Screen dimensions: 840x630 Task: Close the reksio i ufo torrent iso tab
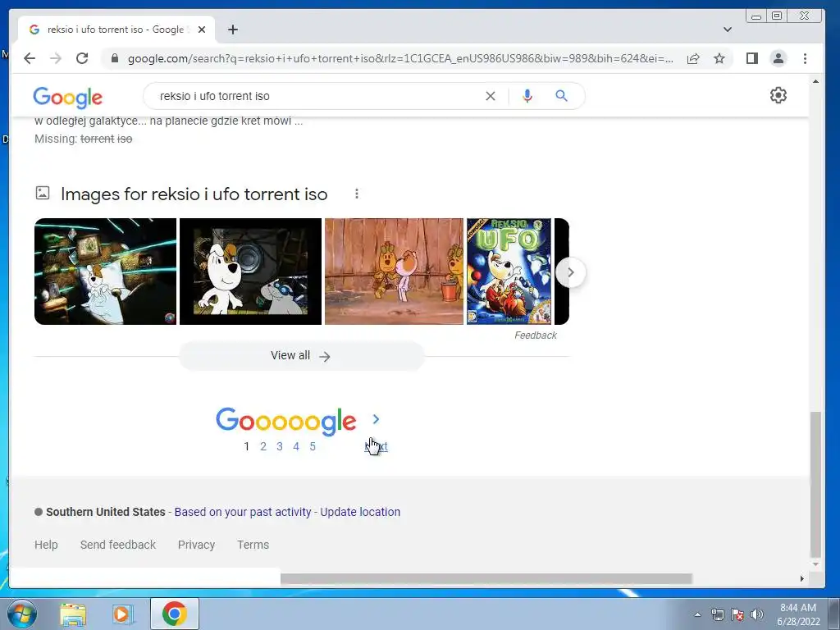click(202, 30)
